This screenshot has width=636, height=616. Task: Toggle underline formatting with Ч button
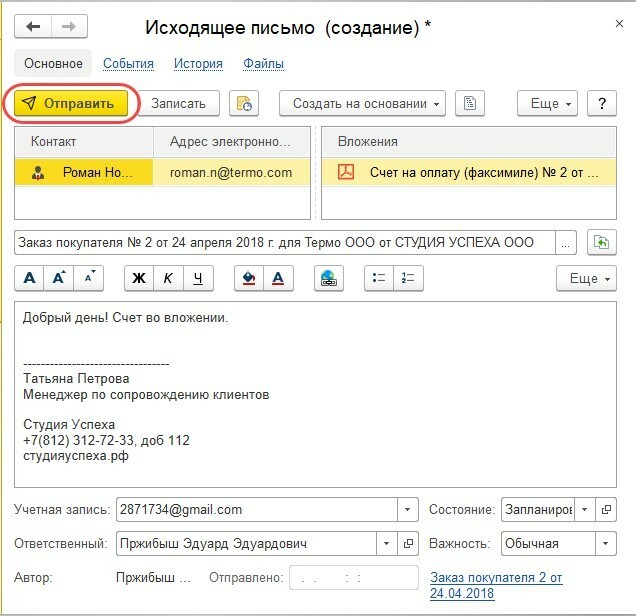[198, 278]
